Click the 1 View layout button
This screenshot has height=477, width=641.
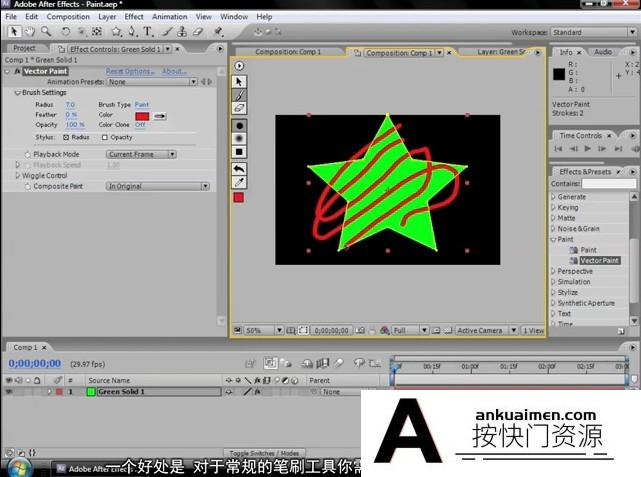(x=533, y=330)
